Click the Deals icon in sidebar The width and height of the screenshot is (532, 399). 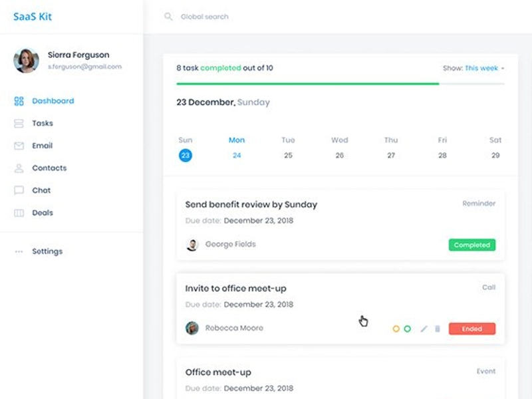(19, 213)
